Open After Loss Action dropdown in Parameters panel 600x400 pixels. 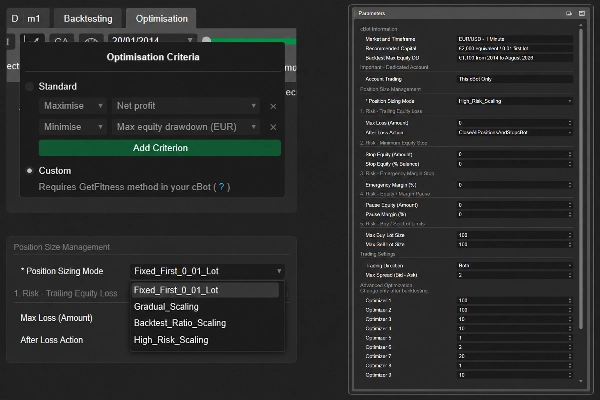pyautogui.click(x=515, y=132)
